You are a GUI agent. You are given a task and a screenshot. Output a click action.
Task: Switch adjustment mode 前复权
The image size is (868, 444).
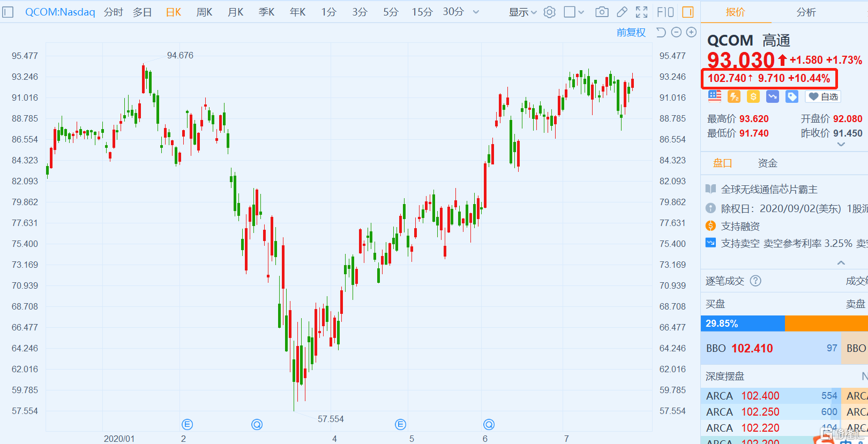click(x=631, y=32)
